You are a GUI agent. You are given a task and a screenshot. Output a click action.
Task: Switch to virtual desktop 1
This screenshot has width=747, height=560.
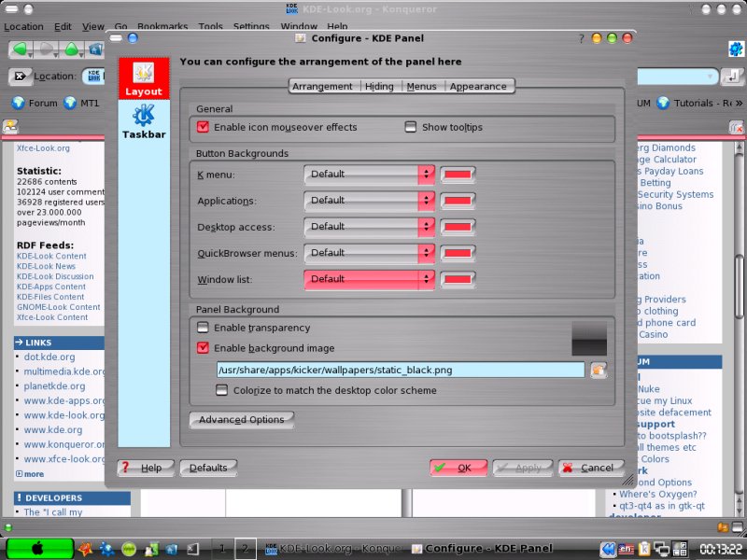(x=221, y=549)
